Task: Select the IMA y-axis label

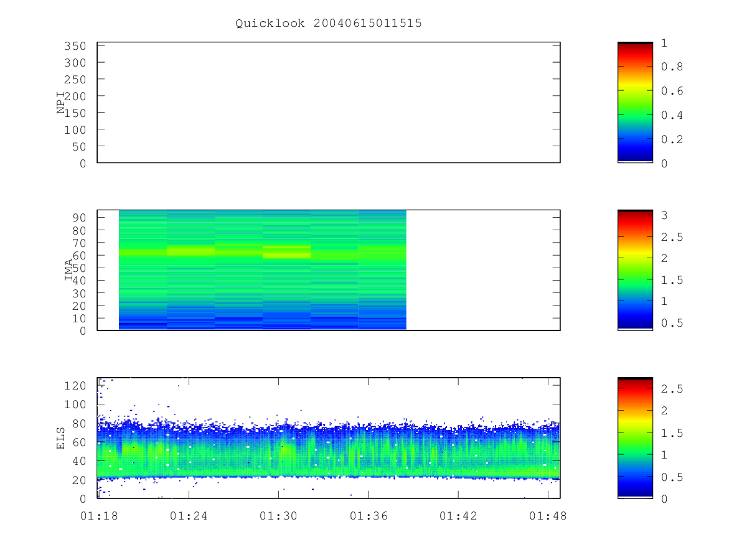Action: (x=69, y=271)
